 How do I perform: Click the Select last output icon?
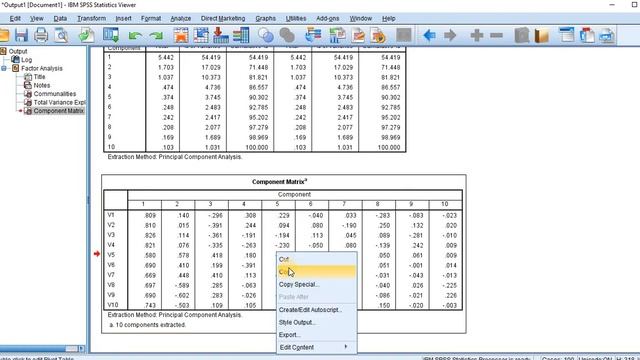(x=313, y=36)
